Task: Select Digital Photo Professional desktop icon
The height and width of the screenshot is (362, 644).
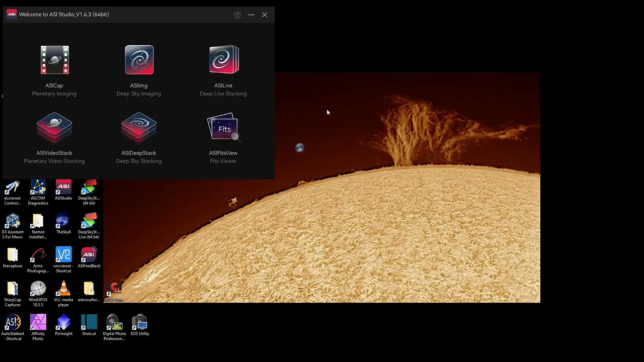Action: 114,328
